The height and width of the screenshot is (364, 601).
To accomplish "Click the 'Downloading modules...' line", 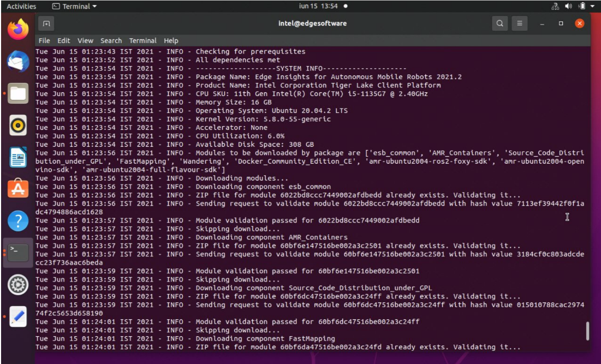I will (x=162, y=178).
